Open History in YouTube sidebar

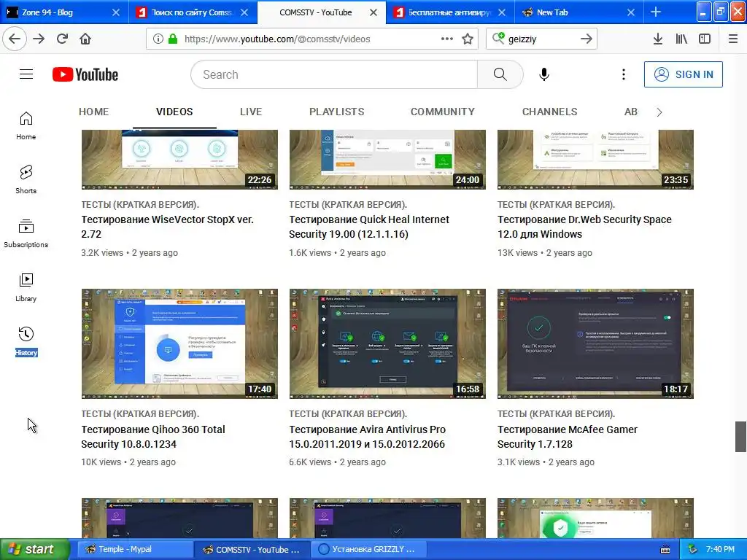[x=26, y=341]
